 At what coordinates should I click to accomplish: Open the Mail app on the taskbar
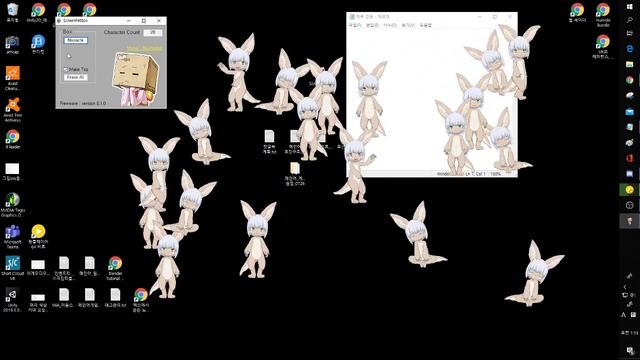tap(630, 111)
